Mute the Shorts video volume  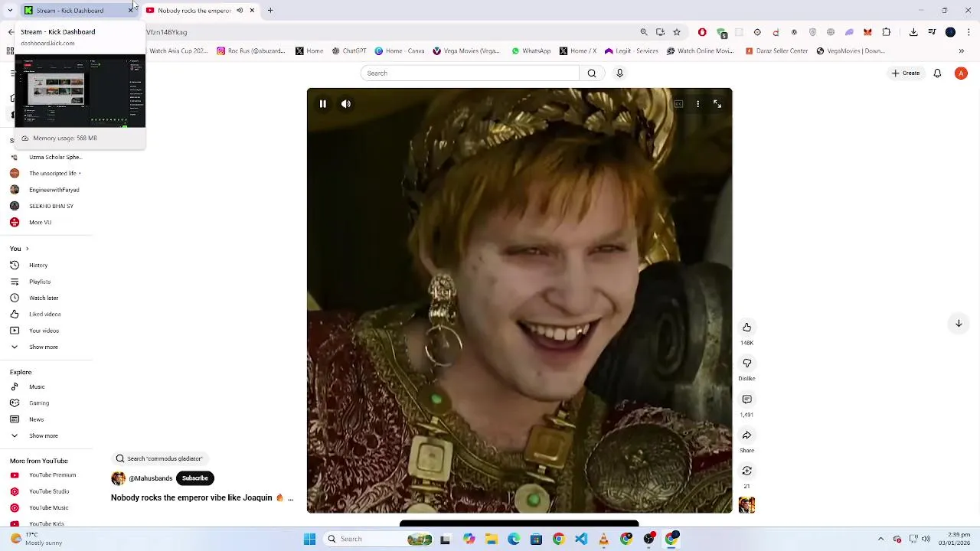[346, 104]
